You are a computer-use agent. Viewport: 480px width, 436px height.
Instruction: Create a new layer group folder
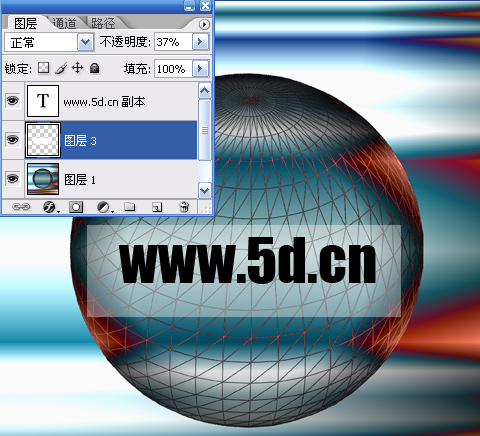click(129, 207)
